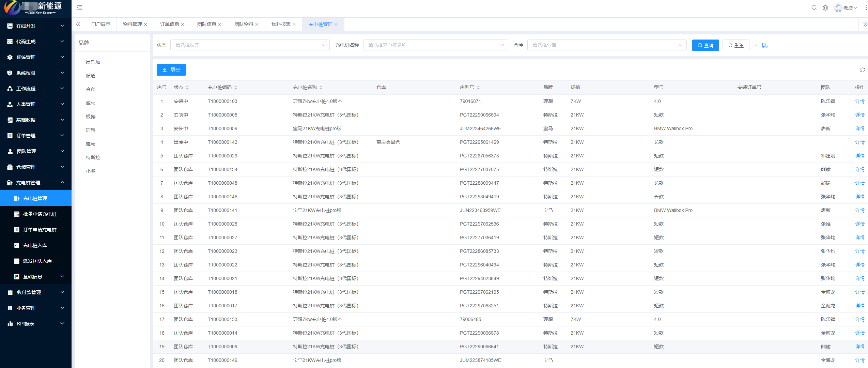Open the 仓库 select dropdown

click(607, 45)
